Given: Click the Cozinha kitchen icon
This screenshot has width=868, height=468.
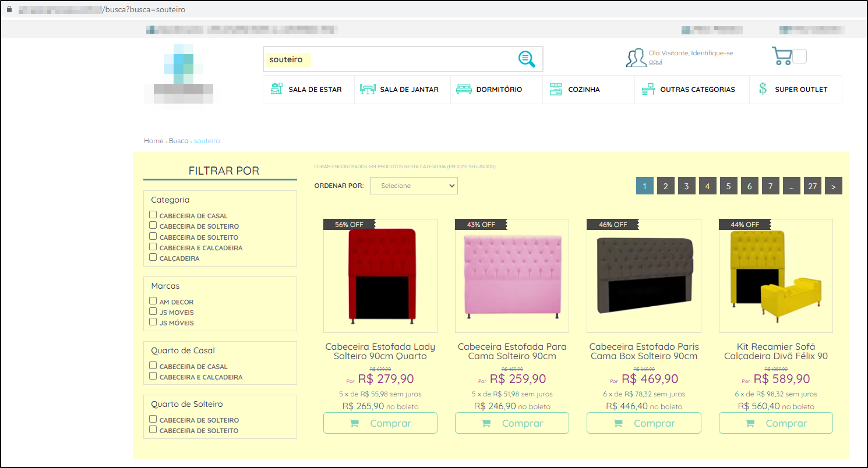Looking at the screenshot, I should [556, 89].
